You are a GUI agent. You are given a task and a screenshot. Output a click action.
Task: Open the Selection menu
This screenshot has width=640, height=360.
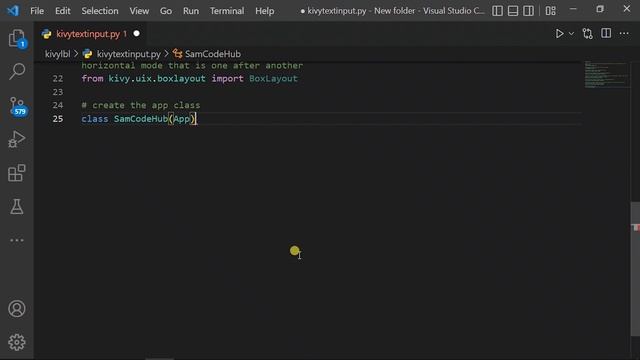click(100, 11)
